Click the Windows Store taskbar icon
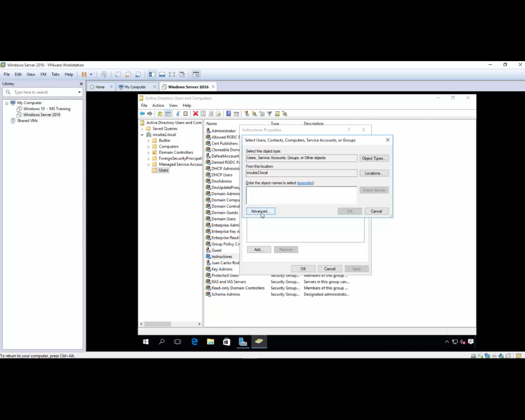 (x=226, y=342)
